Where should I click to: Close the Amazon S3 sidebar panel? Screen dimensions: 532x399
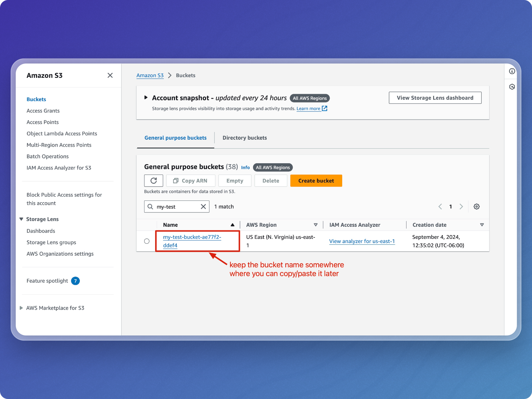(x=110, y=75)
